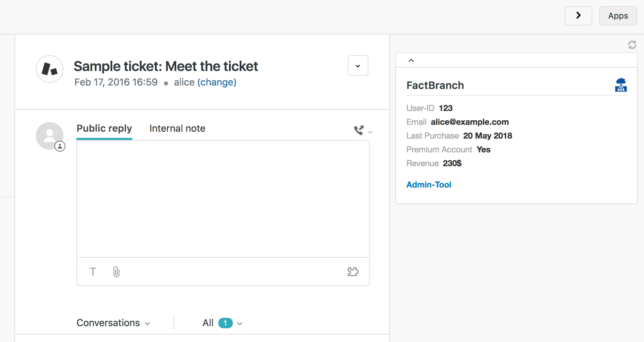Attach a file with the paperclip icon
Image resolution: width=644 pixels, height=342 pixels.
116,272
